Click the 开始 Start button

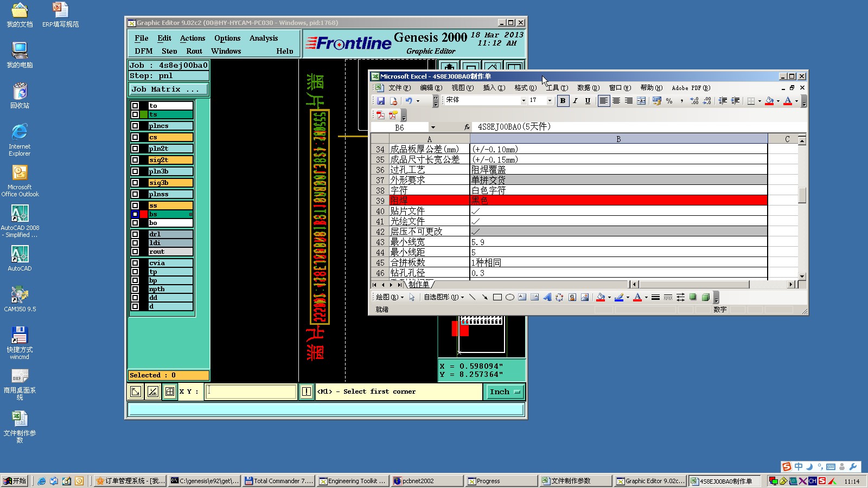click(x=15, y=481)
